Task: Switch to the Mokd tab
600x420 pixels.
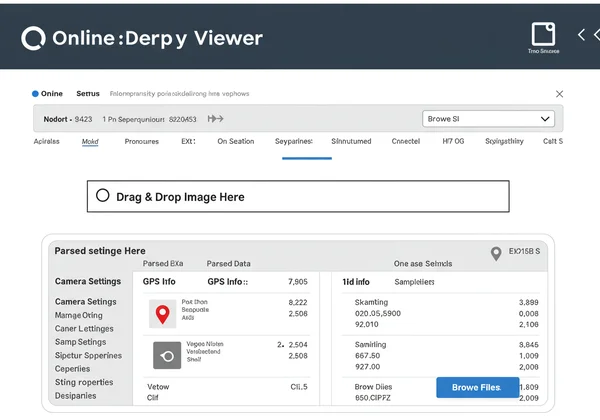Action: 90,142
